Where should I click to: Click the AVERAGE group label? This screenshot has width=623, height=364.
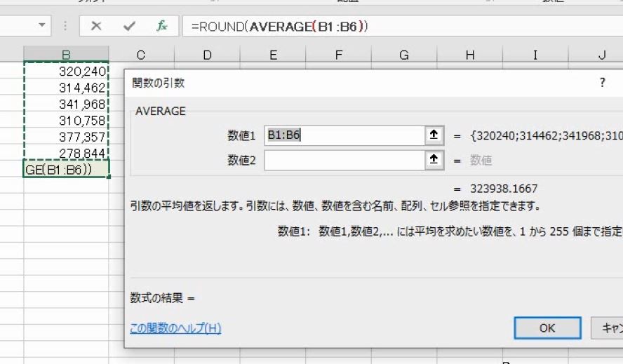(x=161, y=111)
